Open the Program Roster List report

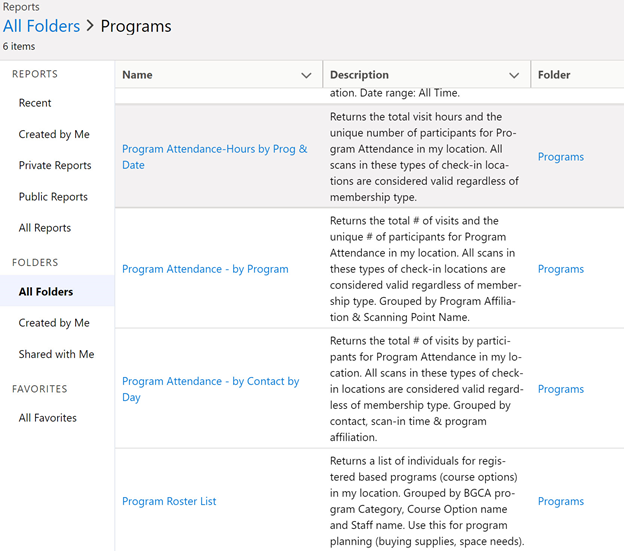click(169, 501)
